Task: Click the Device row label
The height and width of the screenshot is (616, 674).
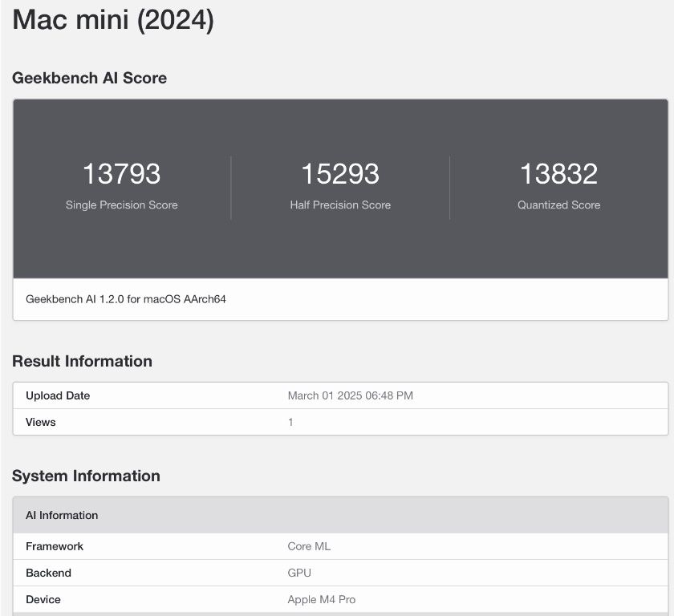Action: [43, 600]
